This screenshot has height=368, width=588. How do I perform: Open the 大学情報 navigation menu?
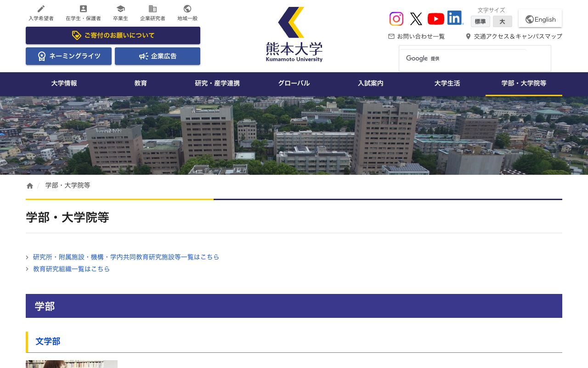point(64,84)
